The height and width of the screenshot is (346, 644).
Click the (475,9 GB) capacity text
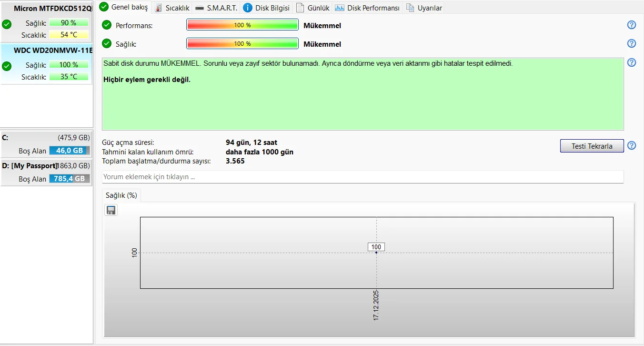74,138
